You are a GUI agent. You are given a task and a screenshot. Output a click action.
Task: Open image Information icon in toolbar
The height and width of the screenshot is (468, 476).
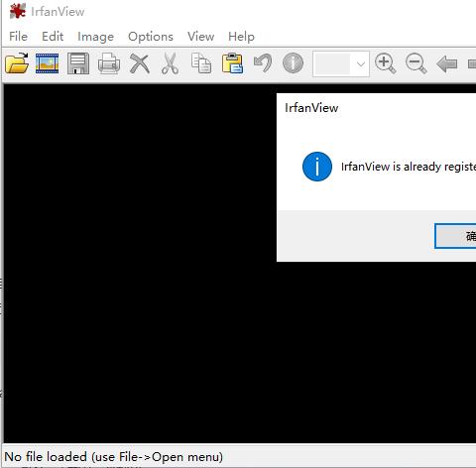(293, 62)
